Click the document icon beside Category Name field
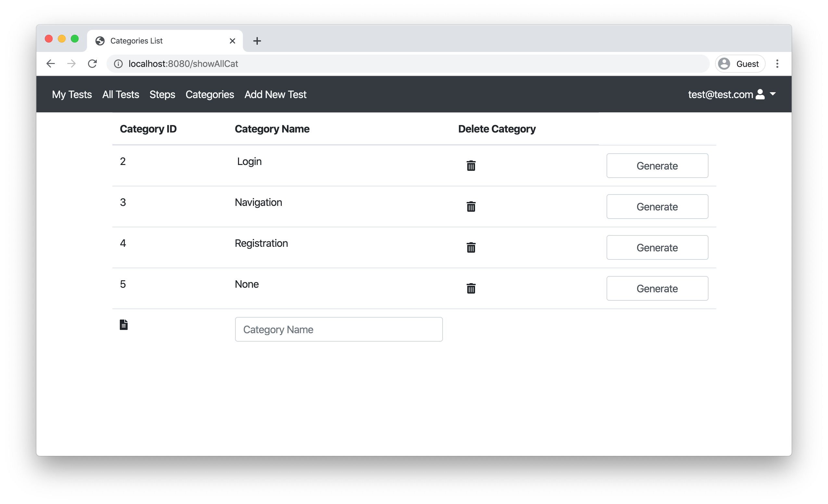 124,324
